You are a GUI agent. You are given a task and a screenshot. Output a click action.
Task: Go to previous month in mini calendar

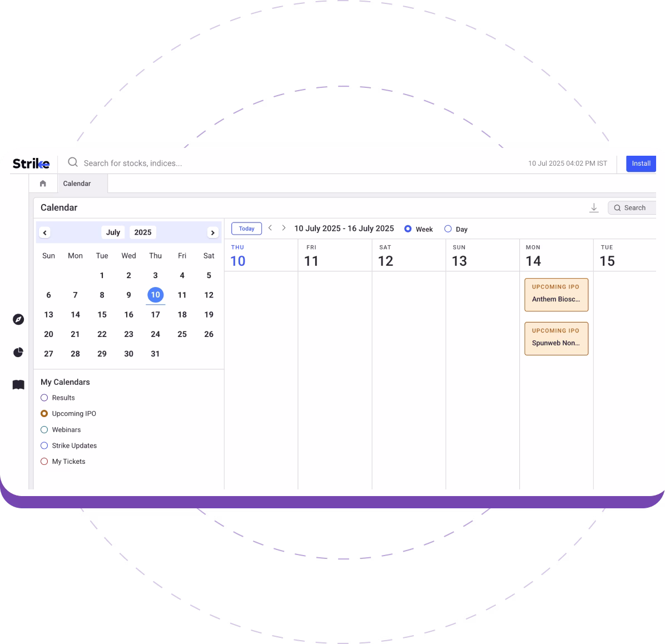click(45, 232)
